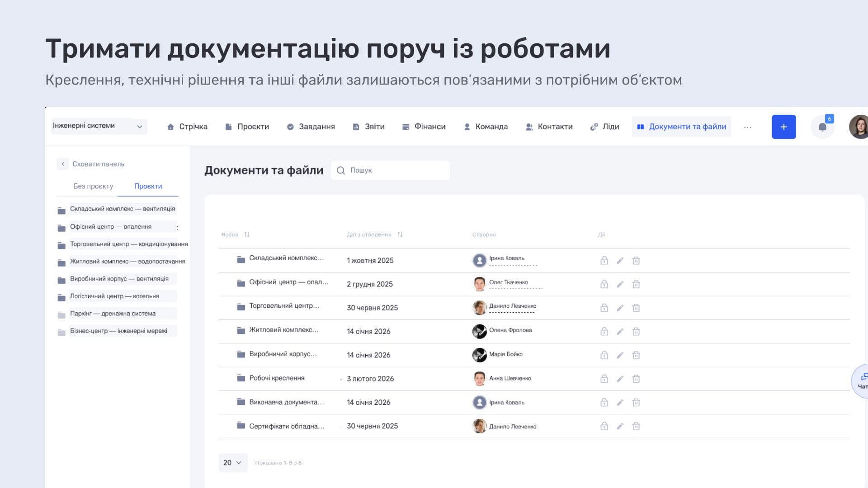The width and height of the screenshot is (868, 488).
Task: Click creator Олена Фролова name
Action: (510, 330)
